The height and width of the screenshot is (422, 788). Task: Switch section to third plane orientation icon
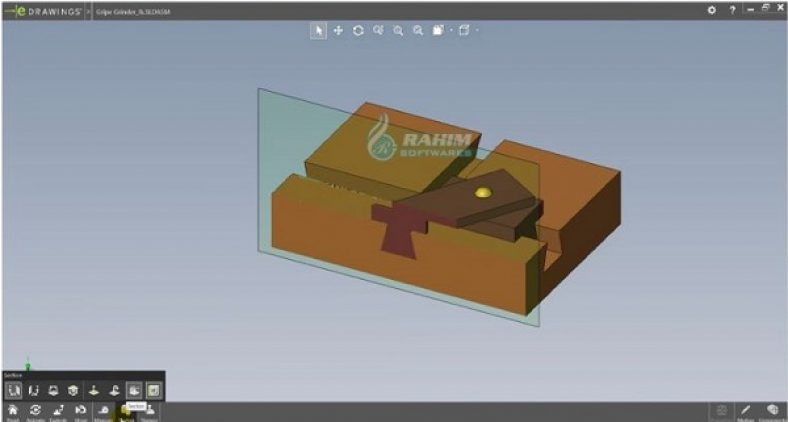click(x=53, y=390)
